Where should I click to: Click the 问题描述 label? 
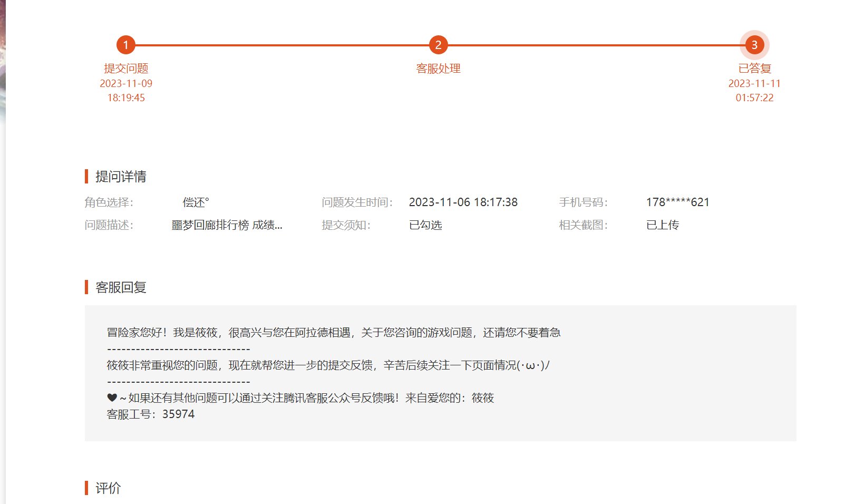click(x=109, y=225)
